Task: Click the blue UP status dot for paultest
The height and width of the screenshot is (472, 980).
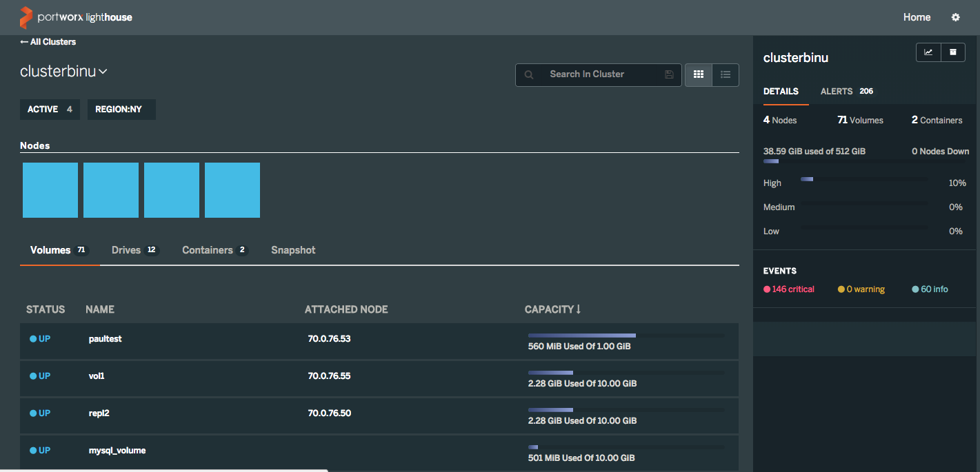Action: (x=33, y=339)
